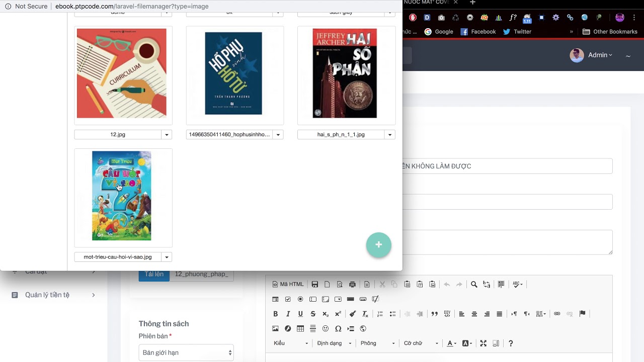Click the New Page icon in editor
The height and width of the screenshot is (362, 644).
click(328, 285)
